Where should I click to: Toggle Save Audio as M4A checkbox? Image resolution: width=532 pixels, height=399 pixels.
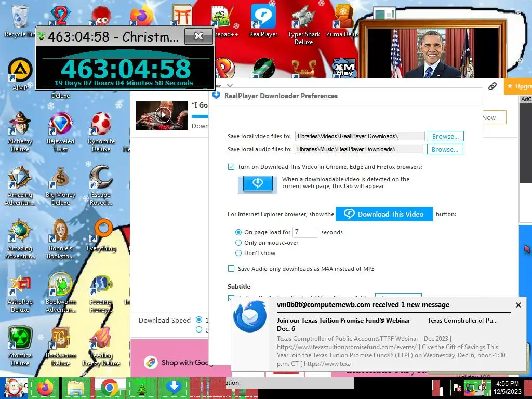point(231,269)
